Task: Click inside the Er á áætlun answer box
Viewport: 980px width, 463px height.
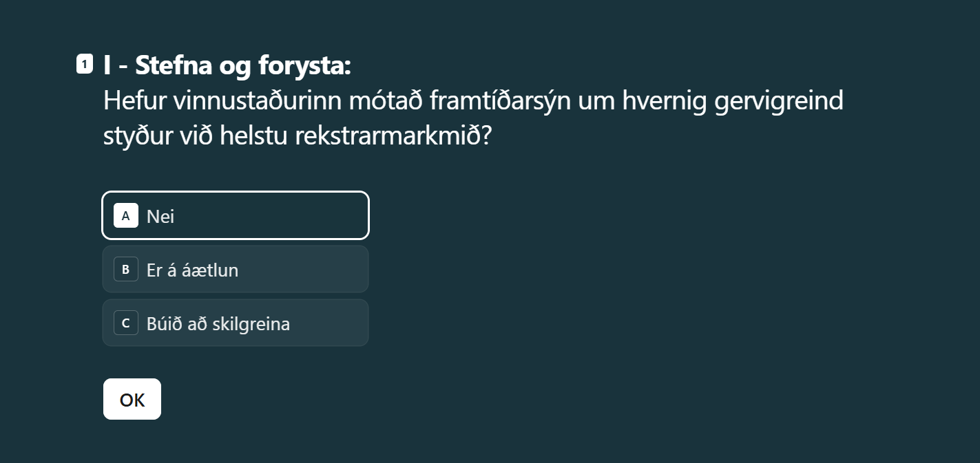Action: coord(235,269)
